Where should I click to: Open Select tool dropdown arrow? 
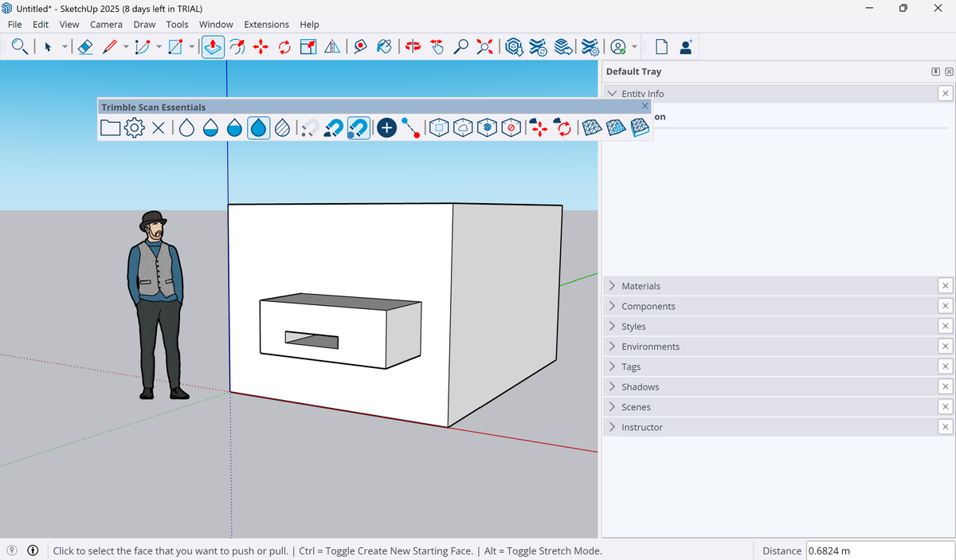(65, 47)
